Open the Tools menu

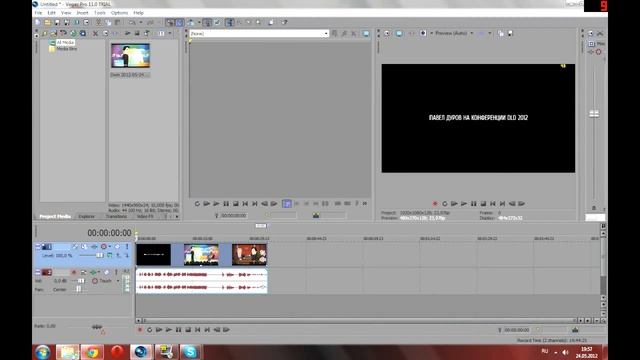pyautogui.click(x=100, y=13)
